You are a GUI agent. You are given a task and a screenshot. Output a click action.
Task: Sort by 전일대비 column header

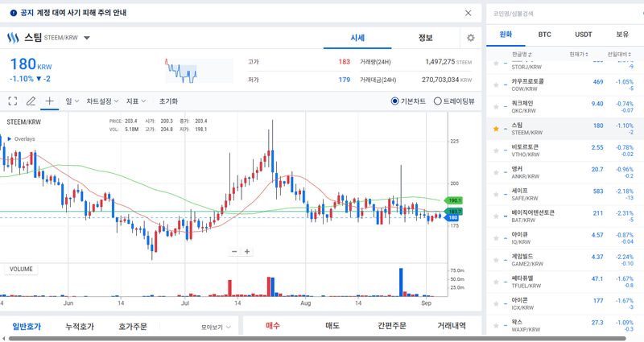click(x=619, y=54)
